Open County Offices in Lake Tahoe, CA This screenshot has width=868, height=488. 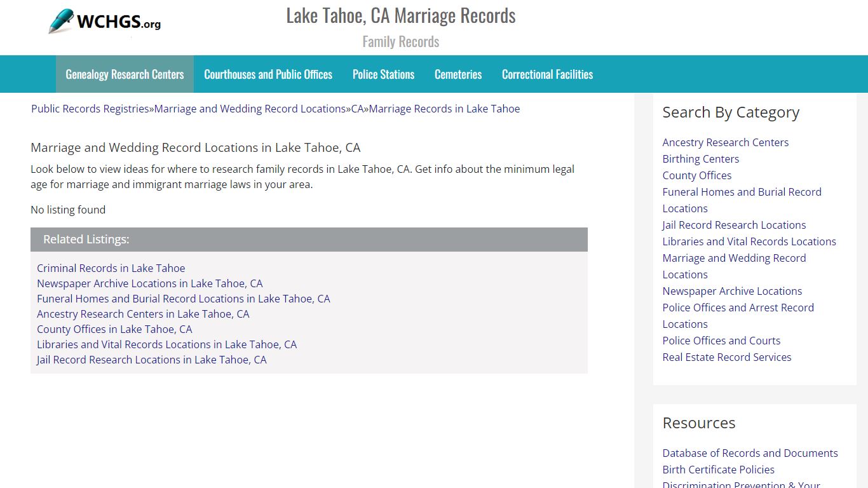coord(114,329)
